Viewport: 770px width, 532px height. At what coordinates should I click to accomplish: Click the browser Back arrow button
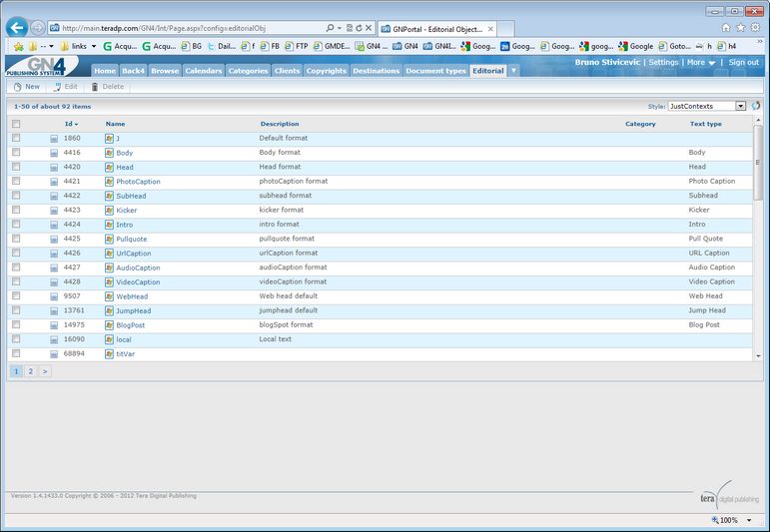tap(17, 28)
